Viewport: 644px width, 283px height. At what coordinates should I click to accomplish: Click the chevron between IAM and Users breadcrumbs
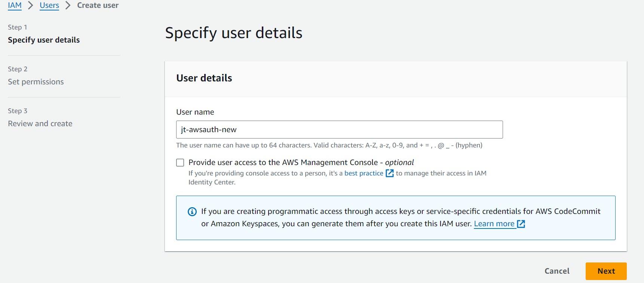coord(30,5)
